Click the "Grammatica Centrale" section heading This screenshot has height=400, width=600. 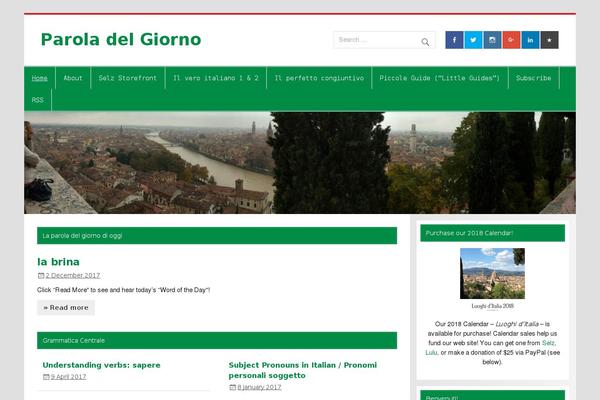(217, 340)
